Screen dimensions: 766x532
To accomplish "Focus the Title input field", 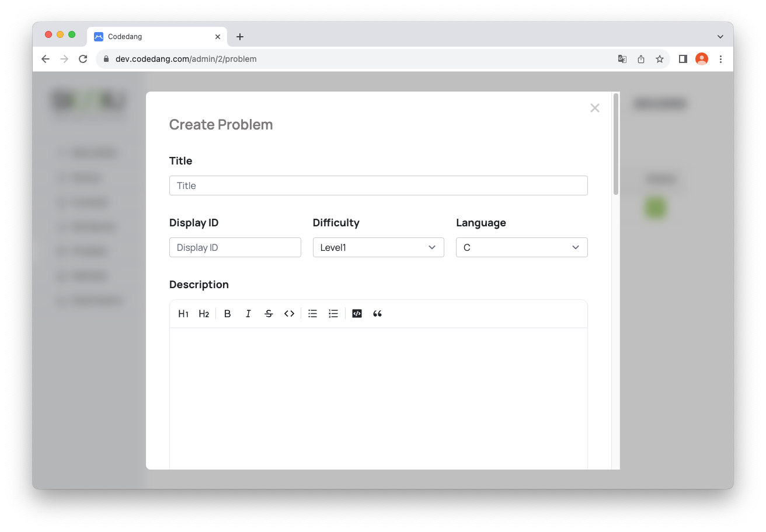I will [378, 185].
